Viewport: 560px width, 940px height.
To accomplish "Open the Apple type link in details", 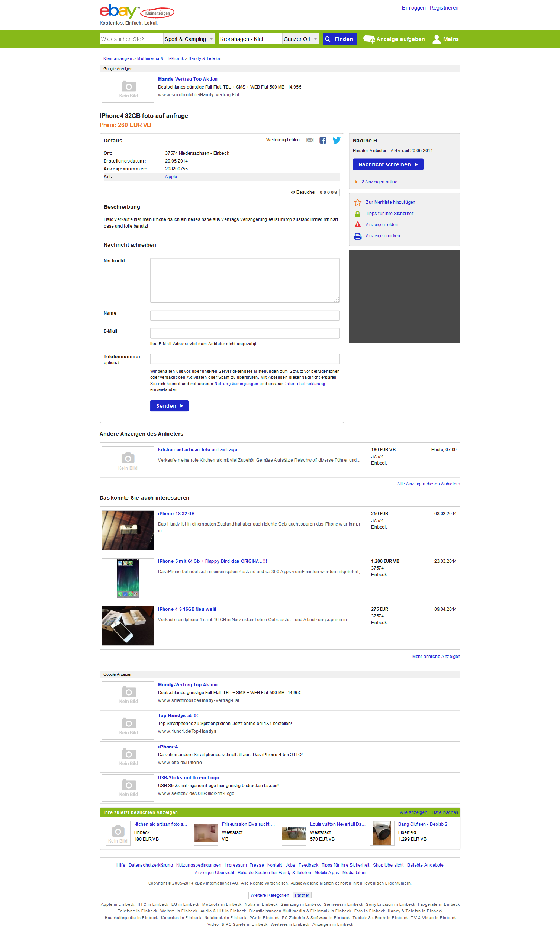I will click(x=171, y=177).
